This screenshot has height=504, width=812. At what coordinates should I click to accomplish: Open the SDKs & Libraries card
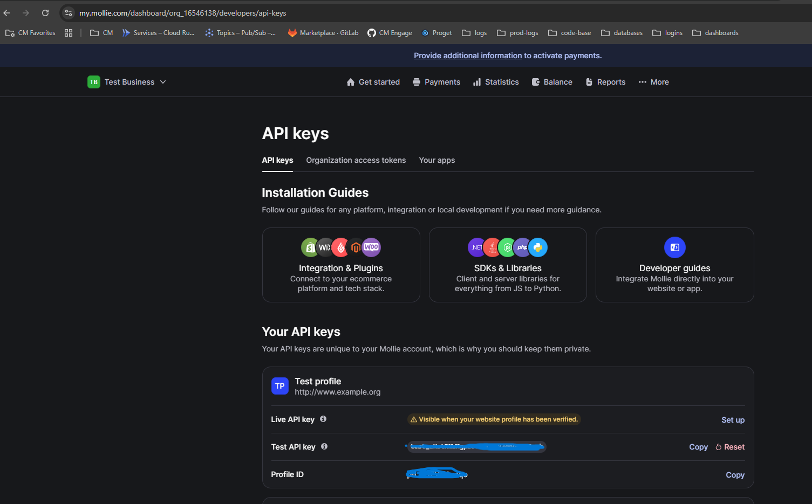click(508, 265)
